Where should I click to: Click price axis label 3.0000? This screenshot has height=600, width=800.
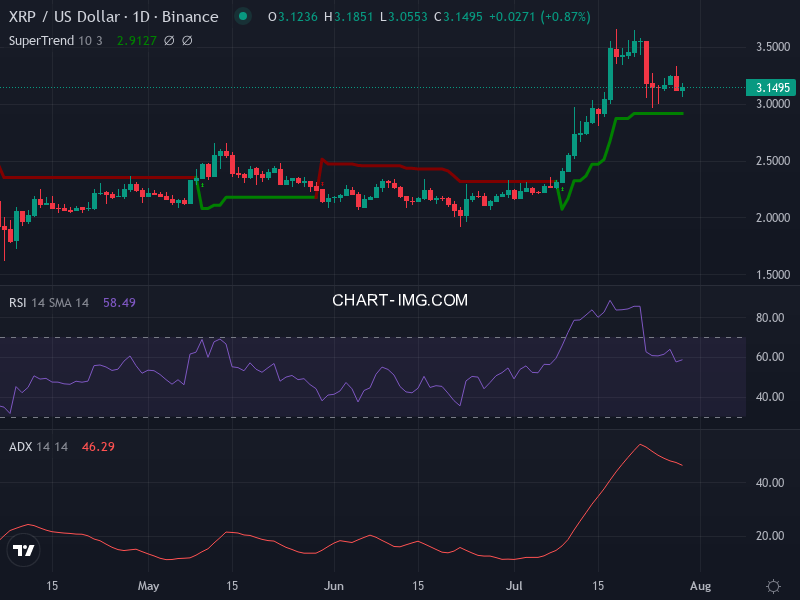click(773, 104)
